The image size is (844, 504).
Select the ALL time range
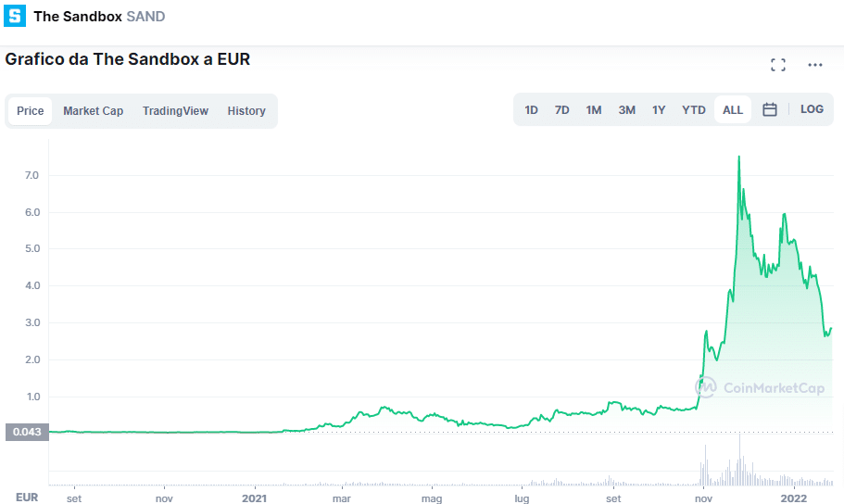click(733, 110)
